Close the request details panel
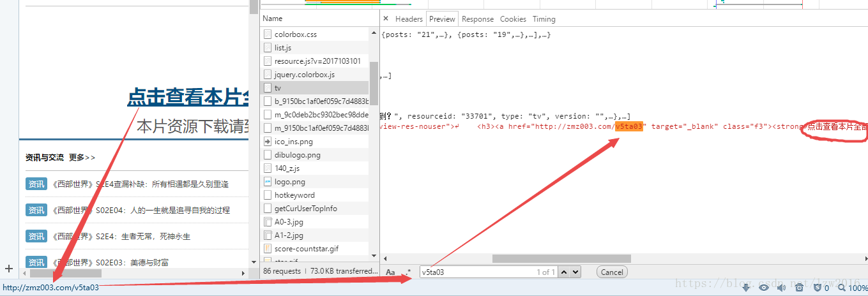Viewport: 868px width, 296px height. coord(386,19)
